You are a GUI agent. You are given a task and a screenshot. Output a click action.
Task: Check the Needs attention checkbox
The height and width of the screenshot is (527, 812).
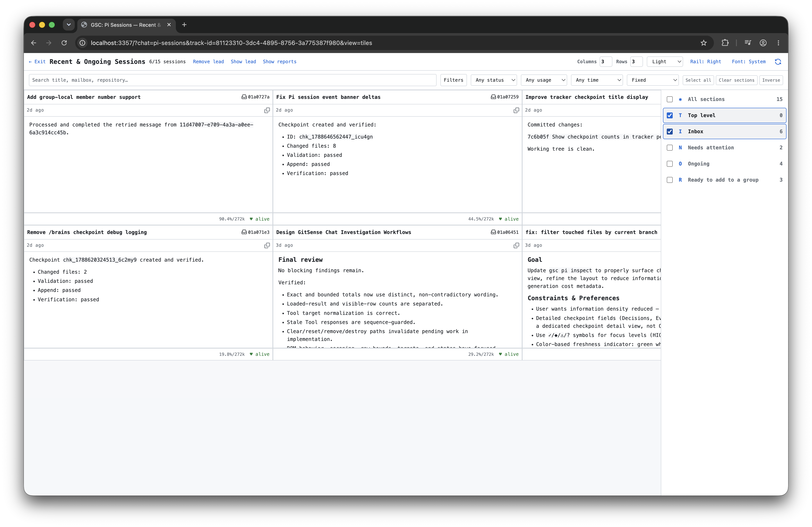tap(670, 148)
